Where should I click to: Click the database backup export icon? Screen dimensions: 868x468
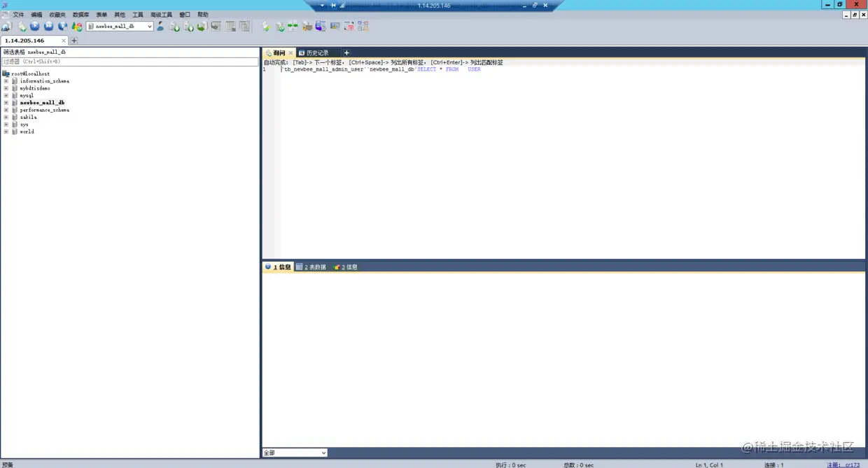click(x=188, y=27)
